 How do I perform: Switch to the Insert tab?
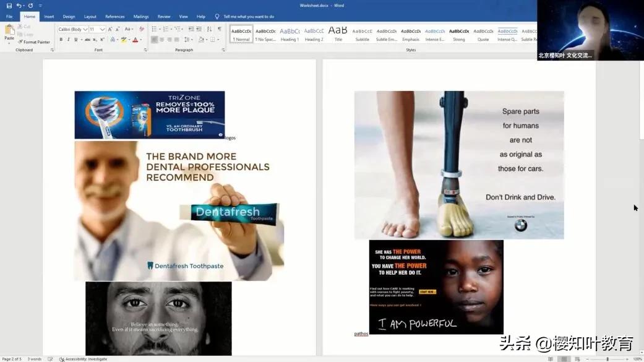pyautogui.click(x=49, y=17)
